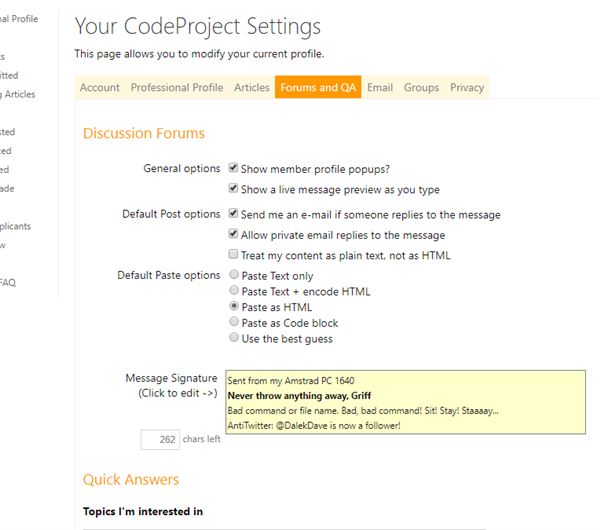Viewport: 600px width, 530px height.
Task: Select the Forums and QA tab
Action: (318, 87)
